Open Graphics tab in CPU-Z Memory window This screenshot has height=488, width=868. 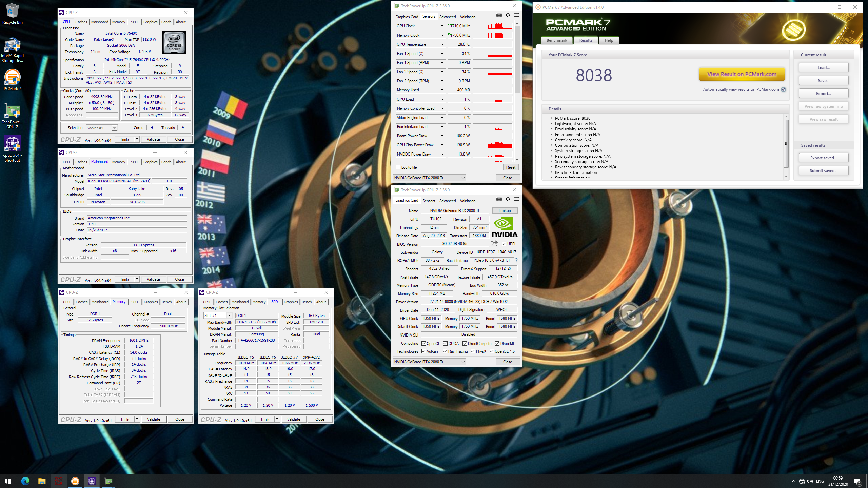pyautogui.click(x=151, y=302)
